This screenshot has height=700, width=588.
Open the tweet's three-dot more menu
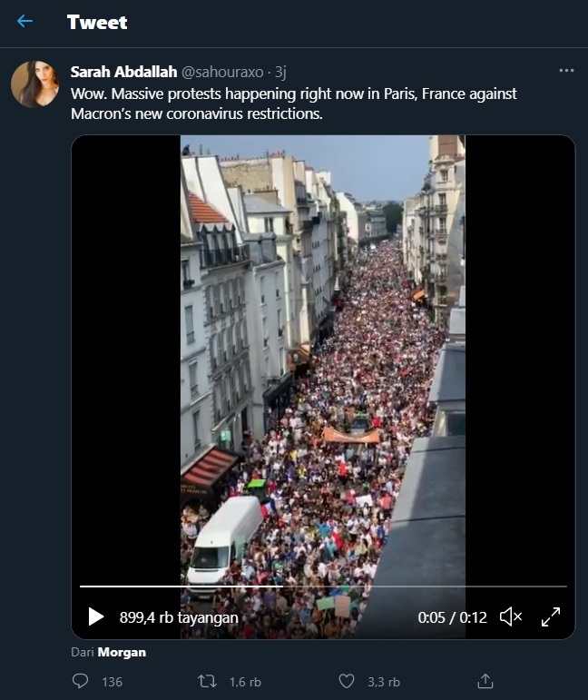pyautogui.click(x=566, y=71)
